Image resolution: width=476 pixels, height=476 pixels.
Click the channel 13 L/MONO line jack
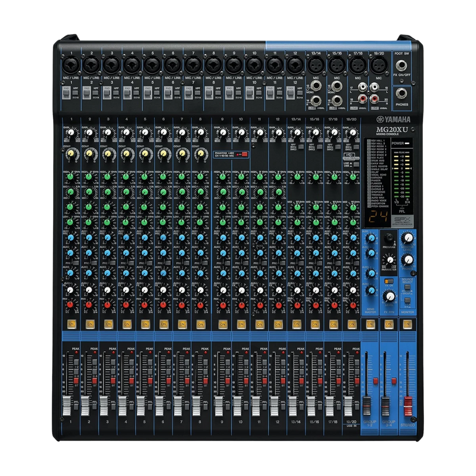point(315,86)
